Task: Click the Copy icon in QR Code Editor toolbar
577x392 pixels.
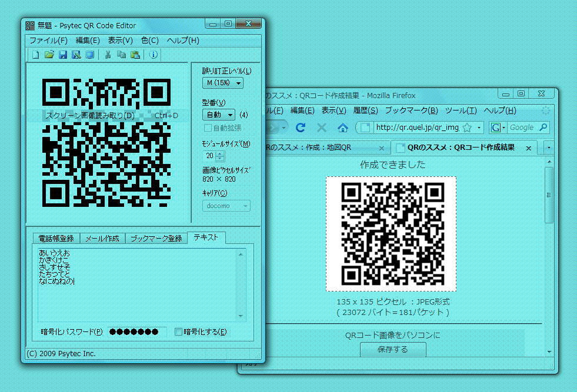Action: [x=121, y=55]
